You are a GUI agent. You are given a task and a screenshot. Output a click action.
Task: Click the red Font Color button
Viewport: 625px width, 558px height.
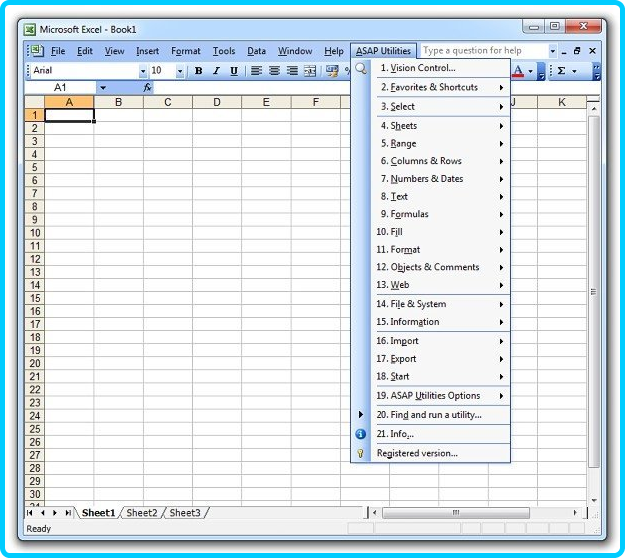click(x=518, y=71)
